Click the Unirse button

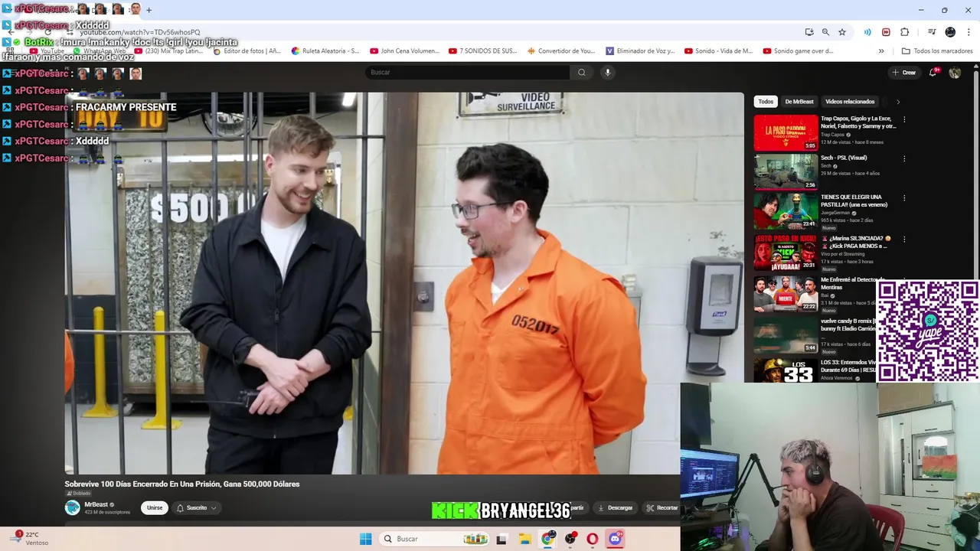pos(155,507)
